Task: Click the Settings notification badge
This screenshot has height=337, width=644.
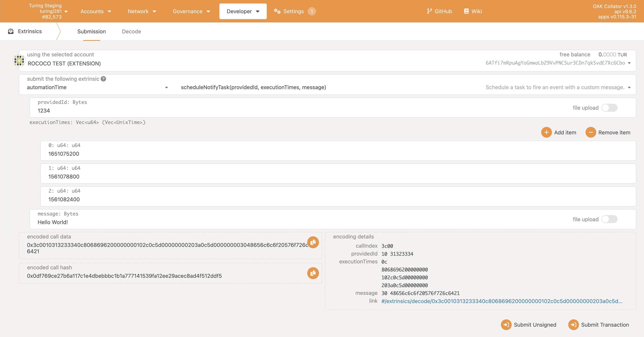Action: click(312, 11)
